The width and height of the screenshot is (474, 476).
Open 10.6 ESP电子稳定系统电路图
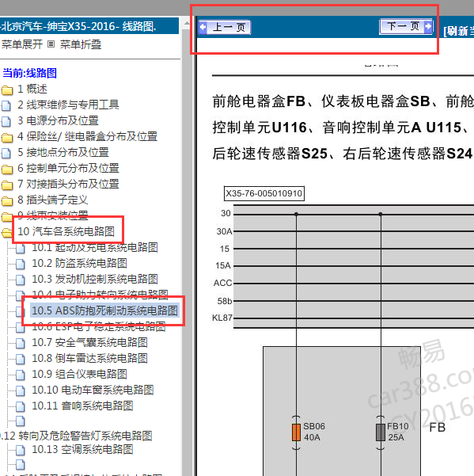click(x=99, y=326)
